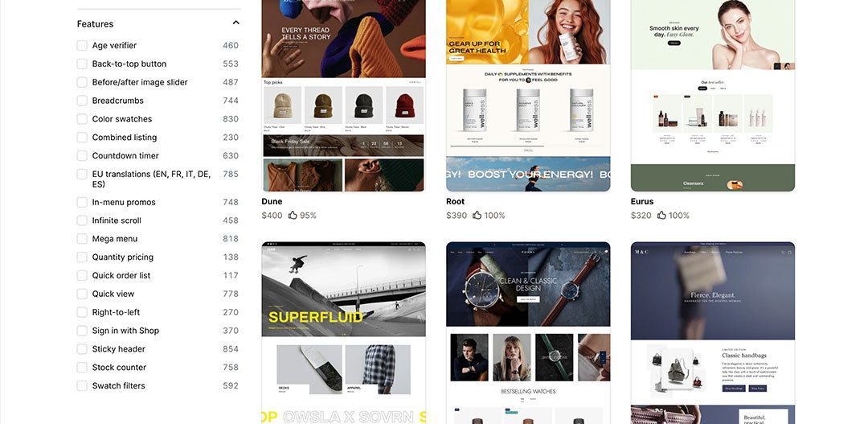The image size is (868, 424).
Task: Open the Eurus theme name link
Action: pyautogui.click(x=642, y=201)
